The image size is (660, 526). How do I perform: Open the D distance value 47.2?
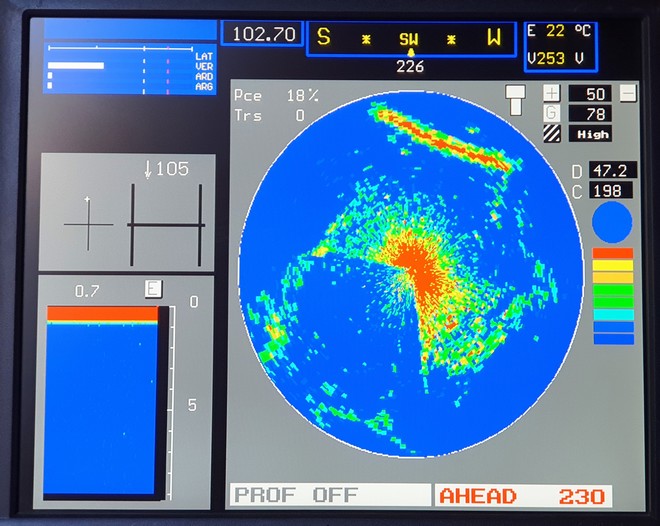[x=612, y=169]
